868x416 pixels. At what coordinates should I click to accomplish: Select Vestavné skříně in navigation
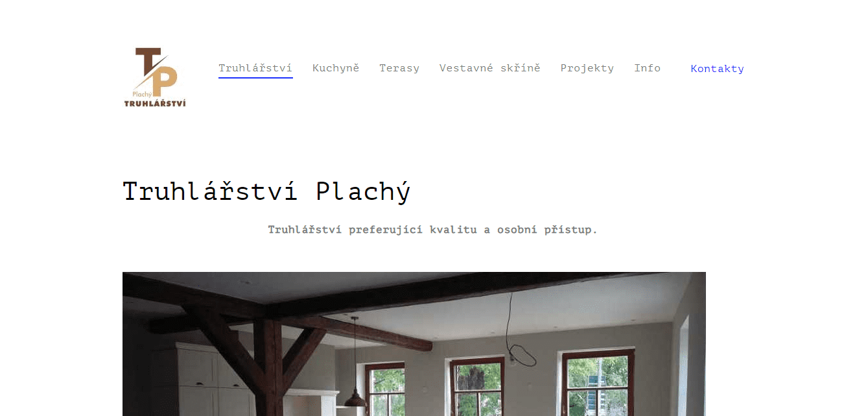point(490,68)
